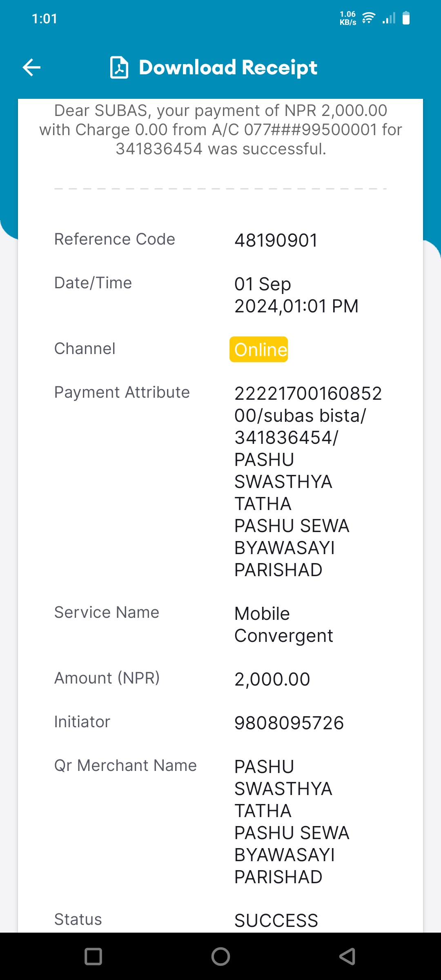Screen dimensions: 441x980
Task: Tap the back arrow icon
Action: tap(31, 67)
